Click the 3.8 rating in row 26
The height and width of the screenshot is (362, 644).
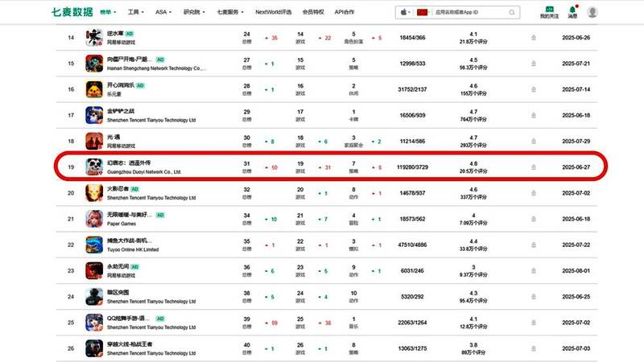[x=473, y=345]
